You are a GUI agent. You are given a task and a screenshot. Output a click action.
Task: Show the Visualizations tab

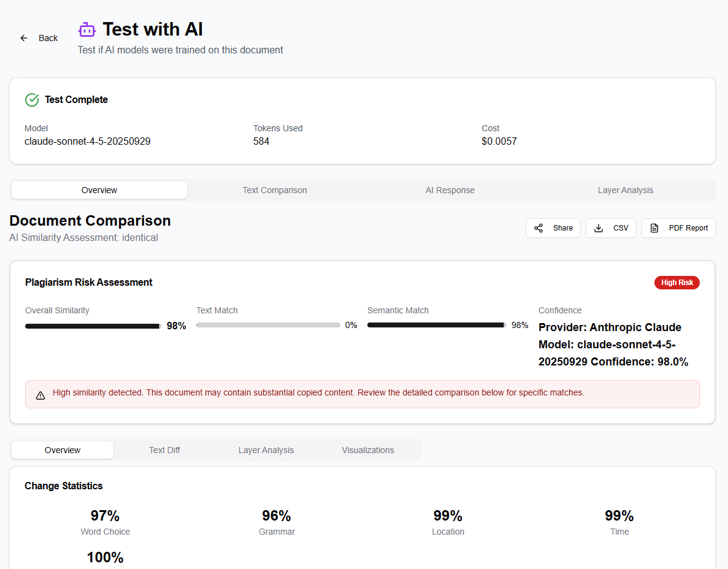(368, 450)
